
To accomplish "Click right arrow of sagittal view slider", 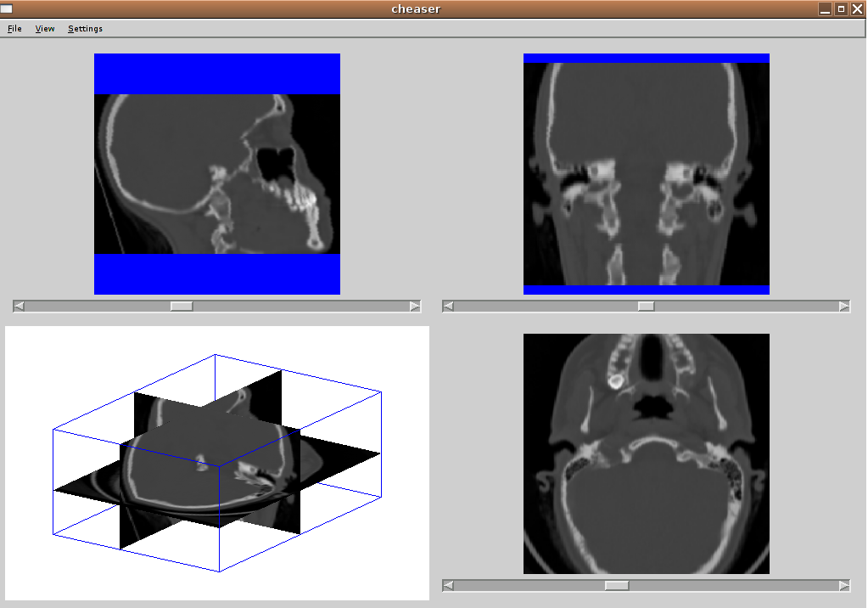I will 415,307.
